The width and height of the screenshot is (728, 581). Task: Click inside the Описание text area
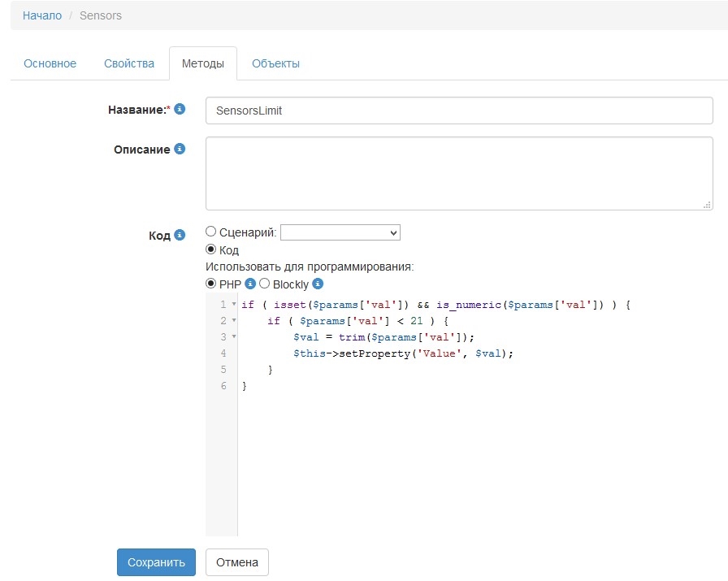coord(459,173)
